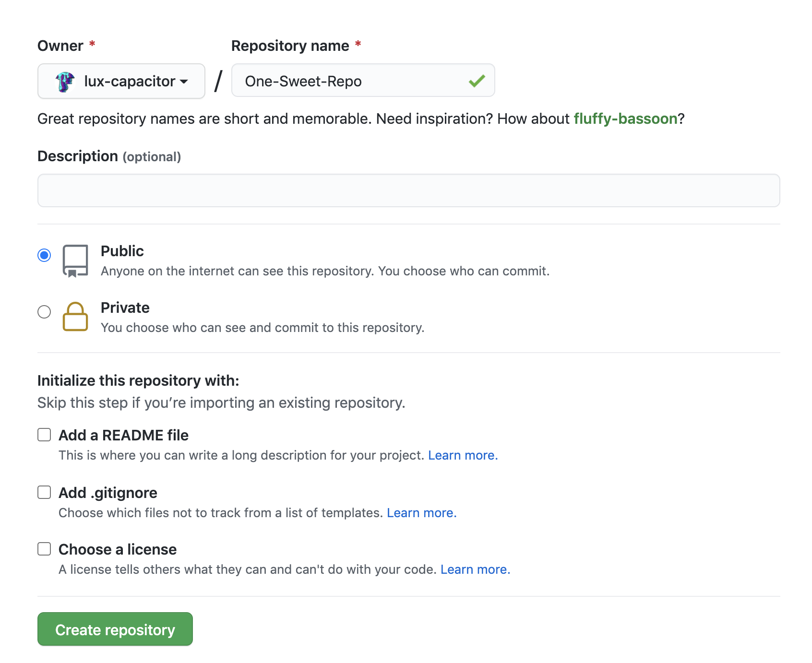Click the caret arrow beside lux-capacitor
This screenshot has width=812, height=663.
coord(184,82)
